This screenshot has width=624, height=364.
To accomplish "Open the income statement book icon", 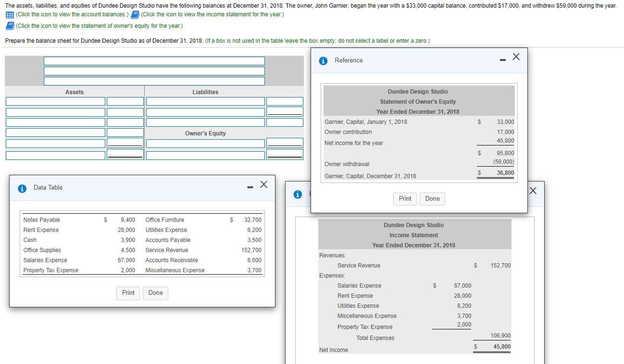I will tap(136, 14).
